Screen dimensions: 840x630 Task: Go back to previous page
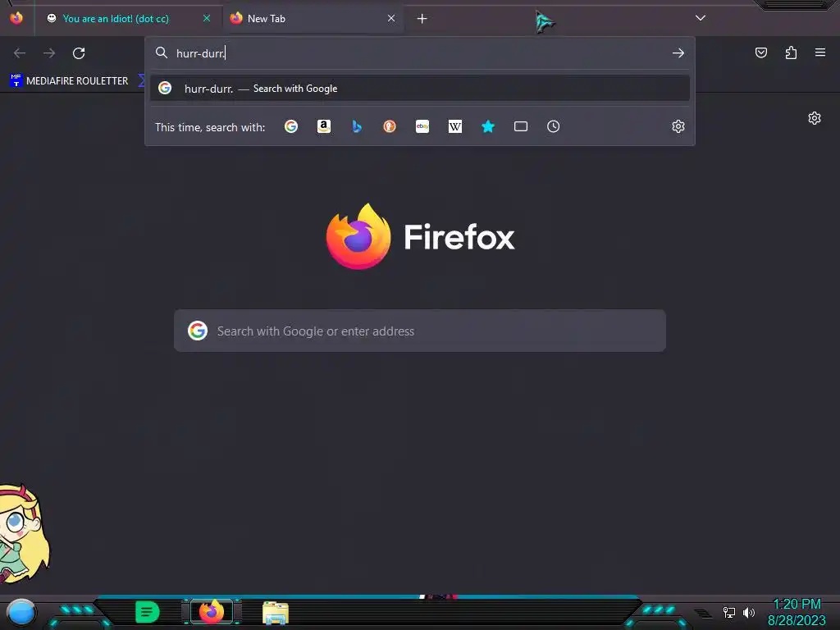(20, 53)
